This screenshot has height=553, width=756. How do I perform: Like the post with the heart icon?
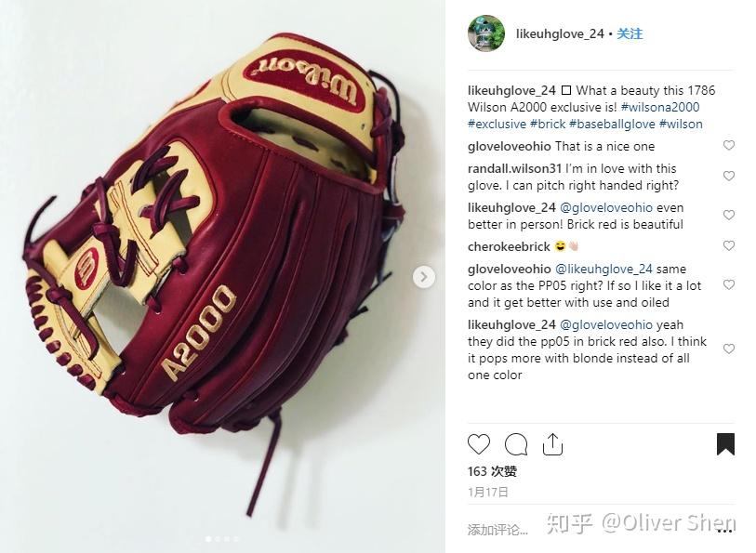coord(479,444)
